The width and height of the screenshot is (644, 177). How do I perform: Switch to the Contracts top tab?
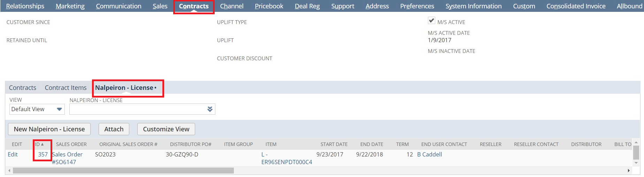click(194, 6)
